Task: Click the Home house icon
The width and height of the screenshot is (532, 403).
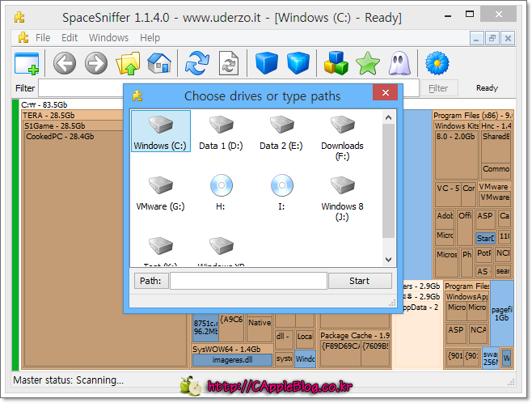Action: coord(159,63)
